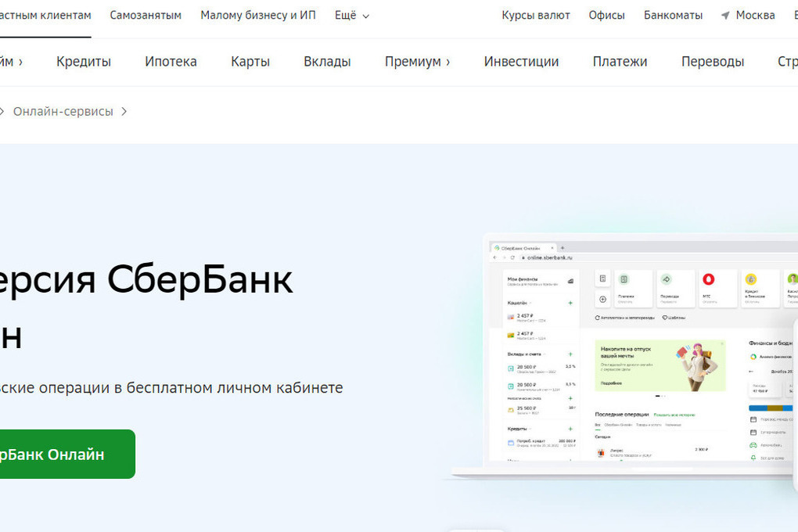The image size is (798, 532).
Task: Go to Офисы page
Action: (x=606, y=16)
